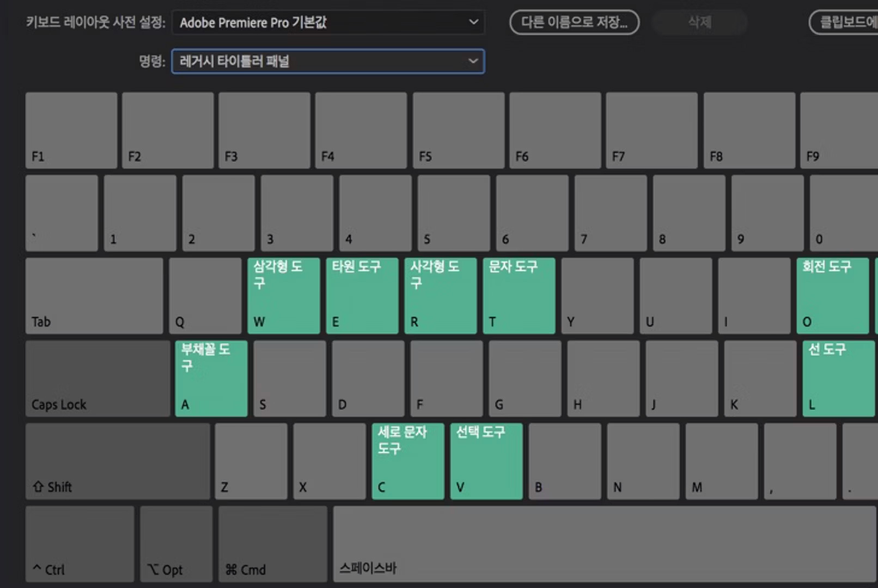
Task: Select the E key 타원 도구
Action: coord(362,296)
